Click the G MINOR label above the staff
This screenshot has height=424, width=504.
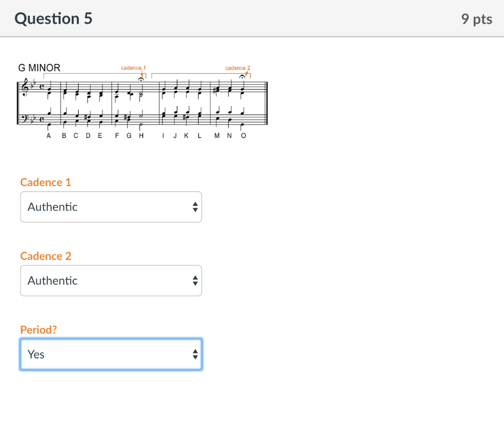[x=39, y=67]
